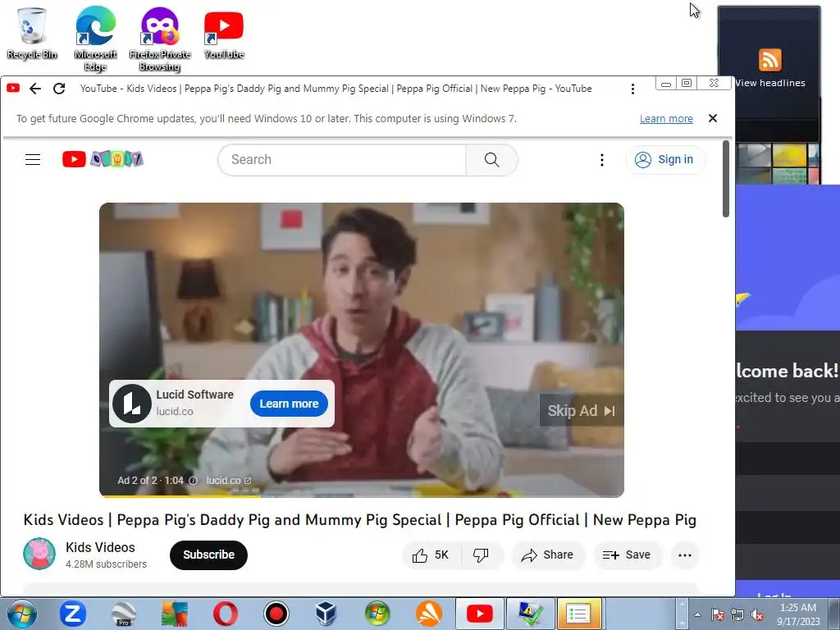Open the VirtualBox cube taskbar icon
The image size is (840, 630).
click(326, 614)
